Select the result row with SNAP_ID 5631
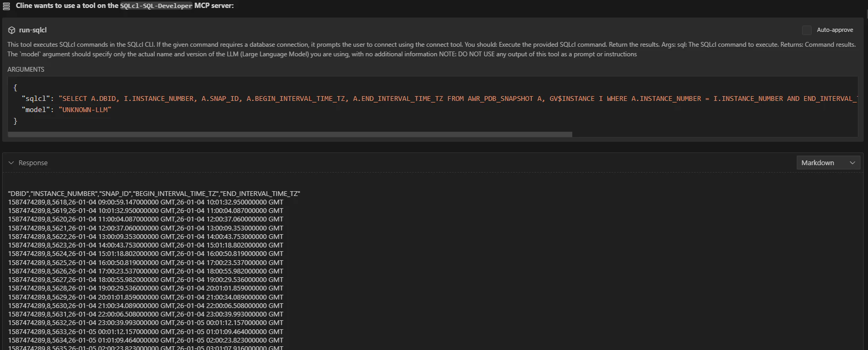 [146, 314]
